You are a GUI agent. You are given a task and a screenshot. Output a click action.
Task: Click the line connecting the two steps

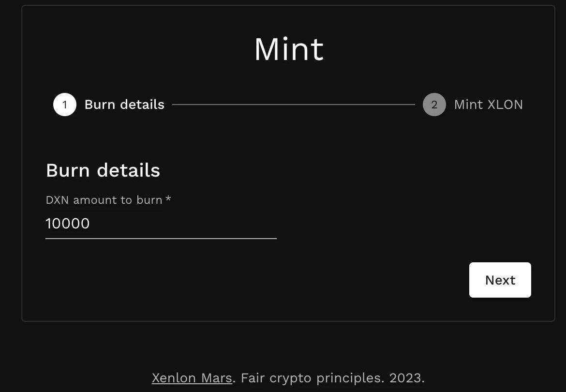(x=293, y=105)
